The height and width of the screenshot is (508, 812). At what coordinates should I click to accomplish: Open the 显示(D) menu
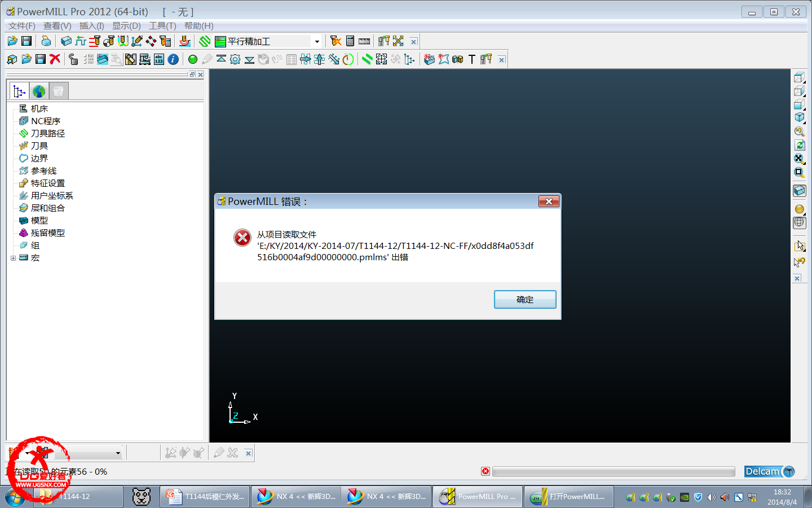(x=126, y=26)
